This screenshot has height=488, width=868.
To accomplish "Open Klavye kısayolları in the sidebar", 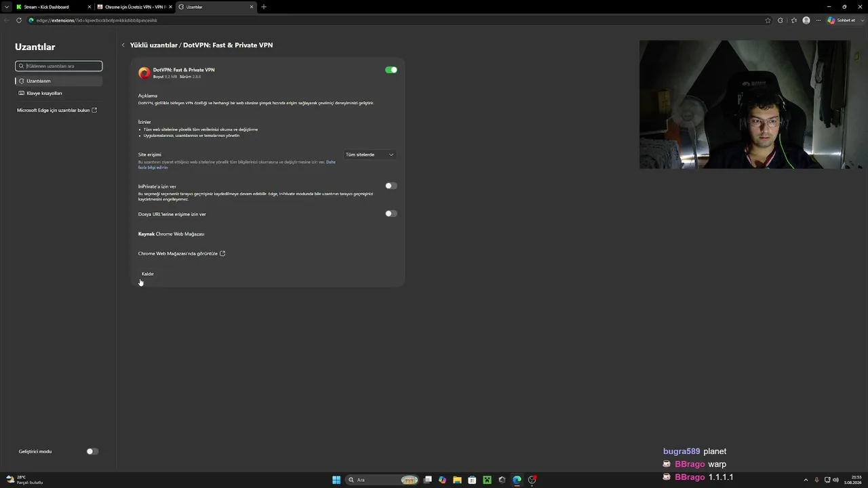I will pyautogui.click(x=59, y=93).
